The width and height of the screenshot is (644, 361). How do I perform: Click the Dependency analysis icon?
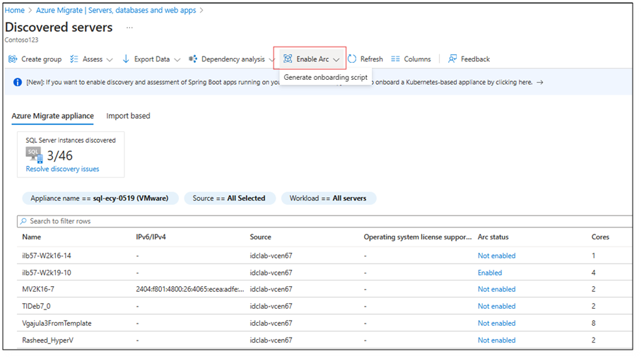pos(192,59)
